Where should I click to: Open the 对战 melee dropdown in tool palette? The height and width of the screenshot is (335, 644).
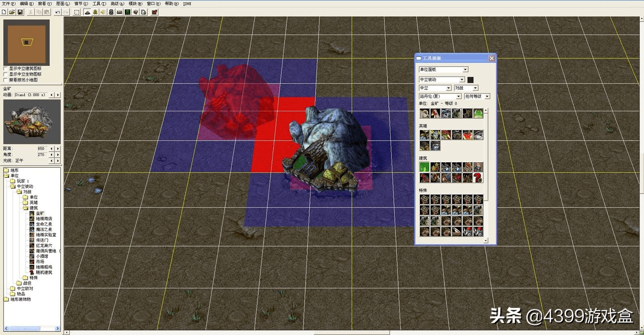coord(466,88)
